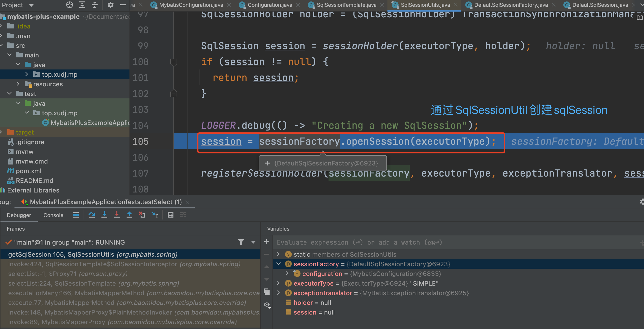This screenshot has height=329, width=644.
Task: Select the mvnw.cmd file
Action: [31, 161]
